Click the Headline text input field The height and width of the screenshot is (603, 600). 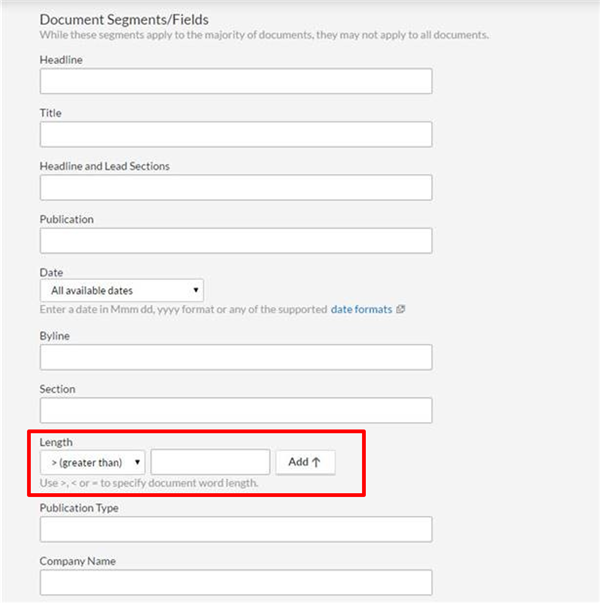click(x=236, y=81)
